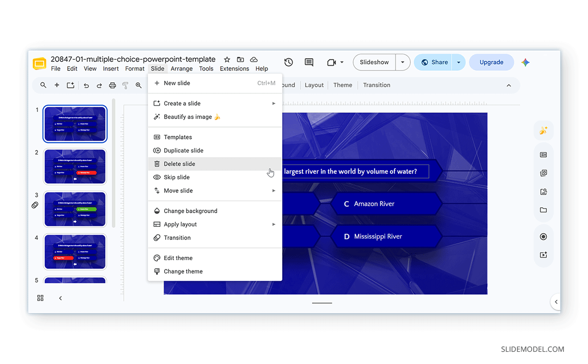Open the File menu
The width and height of the screenshot is (588, 364).
coord(56,69)
